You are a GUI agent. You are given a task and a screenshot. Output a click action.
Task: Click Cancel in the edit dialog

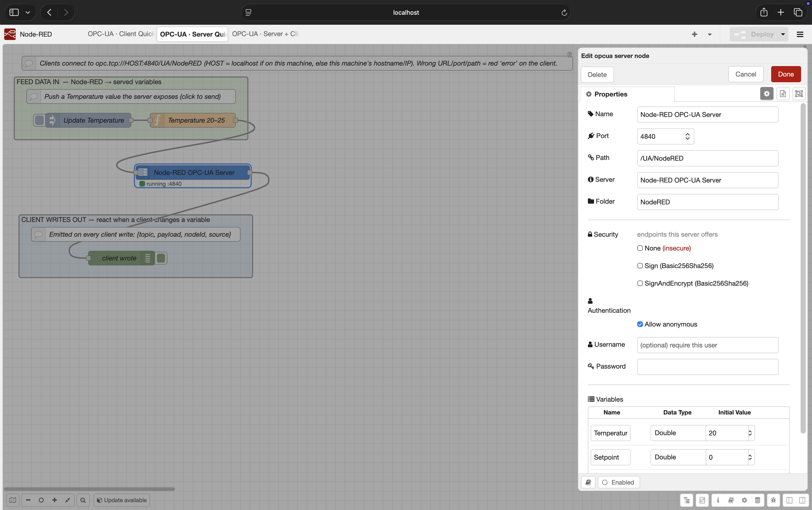[x=746, y=74]
